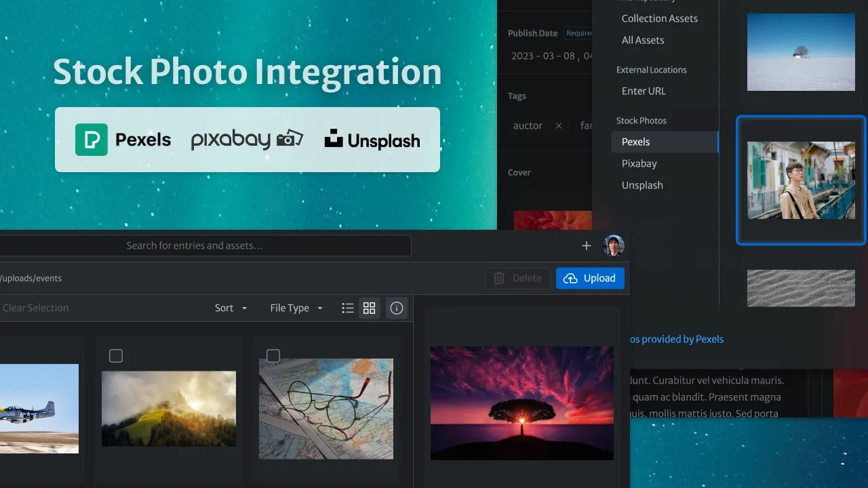The width and height of the screenshot is (868, 488).
Task: Click the Pexels logo in the banner
Action: click(123, 140)
